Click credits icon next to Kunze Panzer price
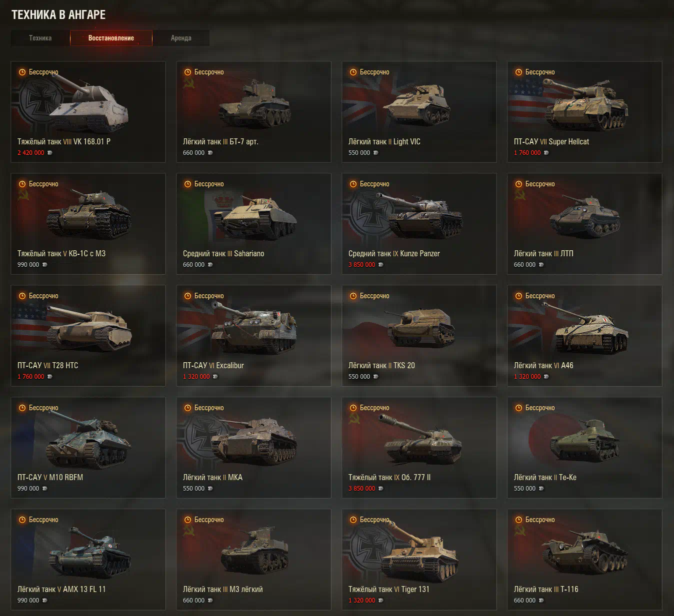 (380, 265)
